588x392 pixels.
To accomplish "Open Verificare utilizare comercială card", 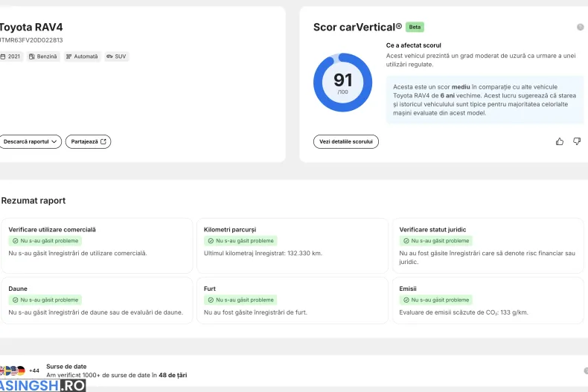I will click(97, 245).
